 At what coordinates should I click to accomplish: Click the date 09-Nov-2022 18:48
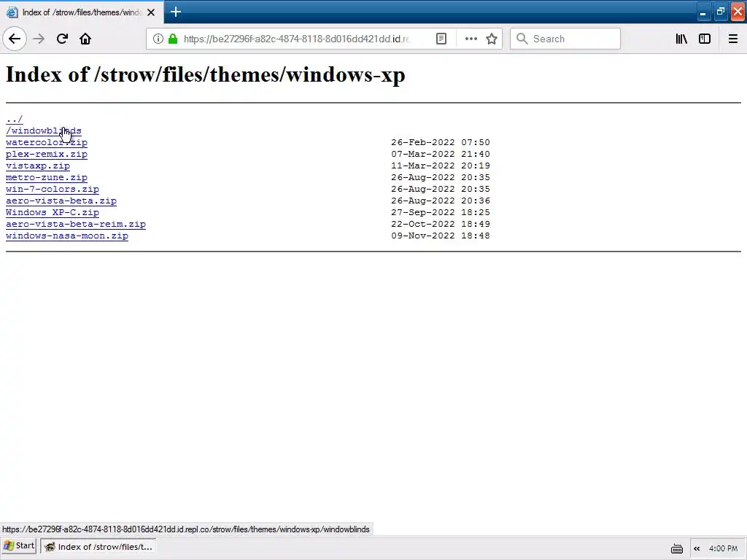tap(441, 236)
